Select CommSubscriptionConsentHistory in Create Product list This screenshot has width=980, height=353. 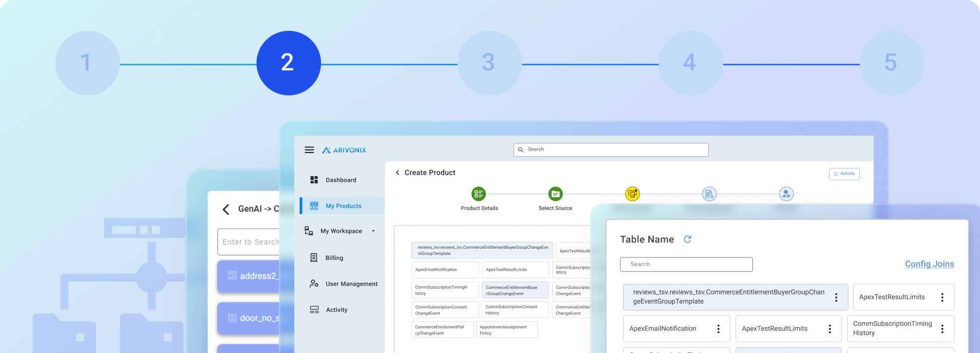click(x=515, y=310)
